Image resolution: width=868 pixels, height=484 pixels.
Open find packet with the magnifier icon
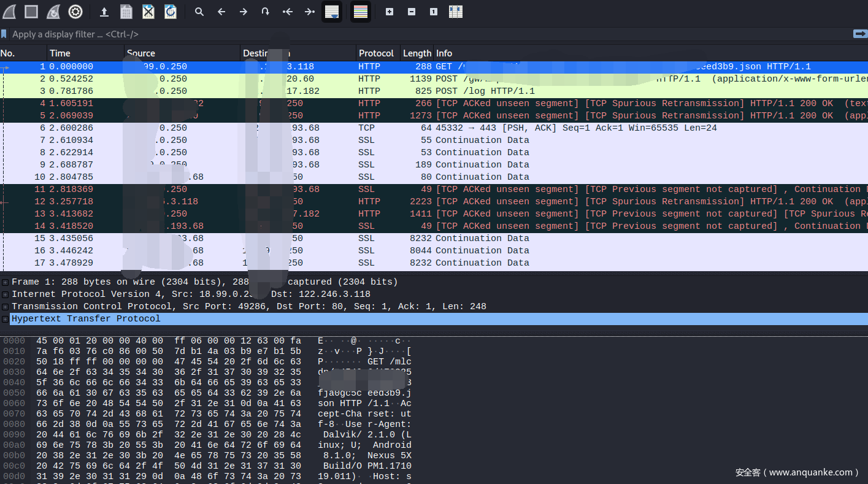click(x=199, y=11)
